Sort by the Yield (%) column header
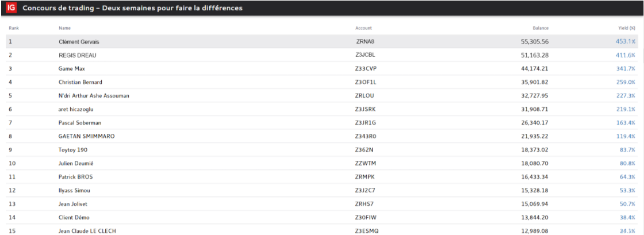This screenshot has width=644, height=235. pyautogui.click(x=627, y=28)
